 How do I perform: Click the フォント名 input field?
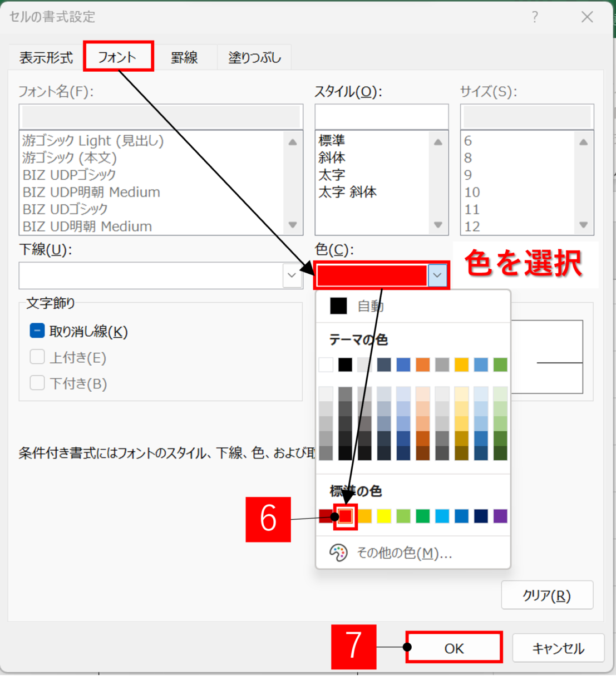(161, 117)
